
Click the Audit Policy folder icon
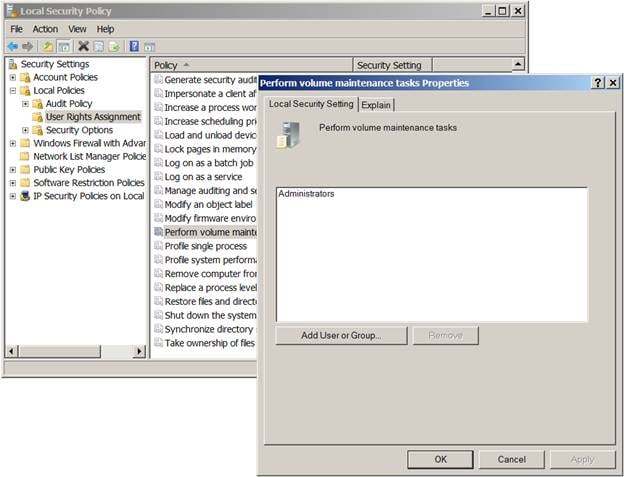[37, 104]
